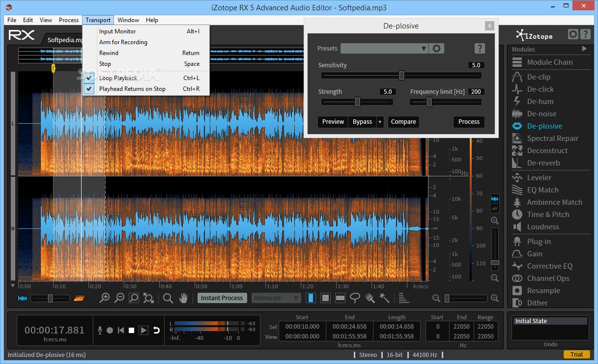The height and width of the screenshot is (364, 598).
Task: Click the Softpedia.mp3 file tab
Action: click(x=64, y=40)
